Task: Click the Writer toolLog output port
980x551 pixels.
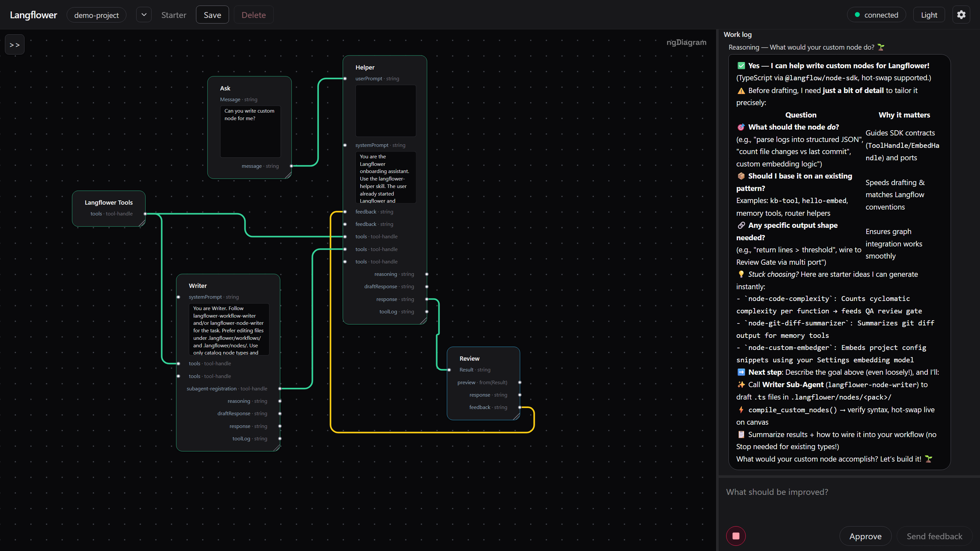Action: 280,438
